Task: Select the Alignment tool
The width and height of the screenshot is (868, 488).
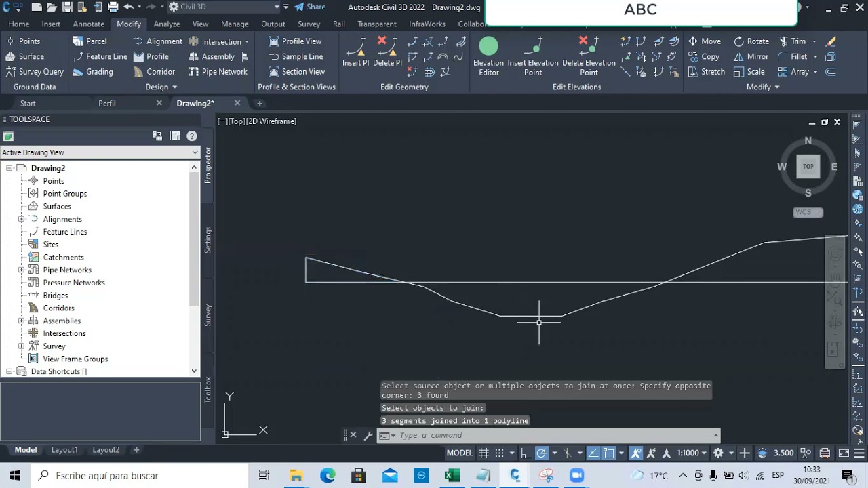Action: tap(157, 41)
